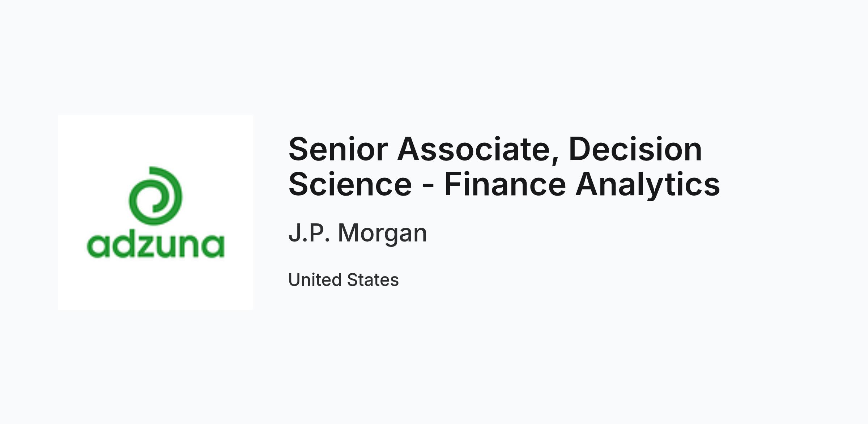Click the J.P. Morgan company name

(358, 233)
